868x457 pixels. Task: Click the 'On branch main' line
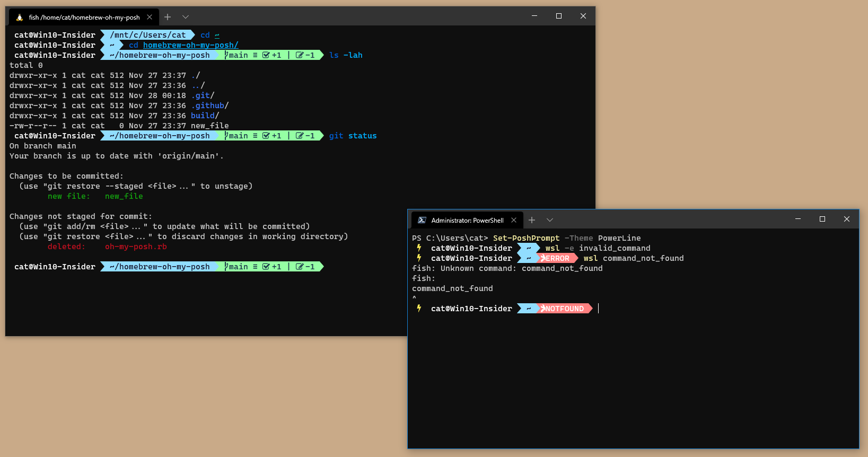pos(43,146)
